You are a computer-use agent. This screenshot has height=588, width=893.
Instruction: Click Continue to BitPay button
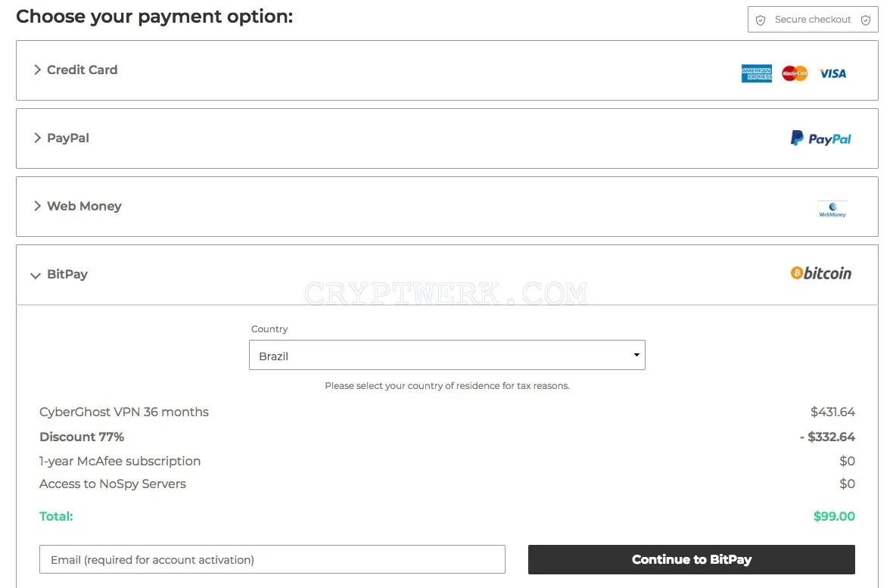[x=692, y=559]
